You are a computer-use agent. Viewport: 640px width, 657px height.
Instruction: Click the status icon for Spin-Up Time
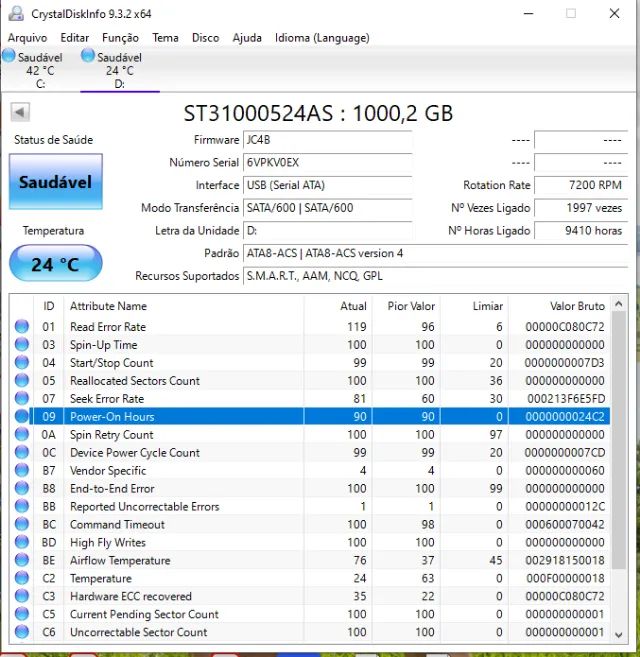pos(22,344)
